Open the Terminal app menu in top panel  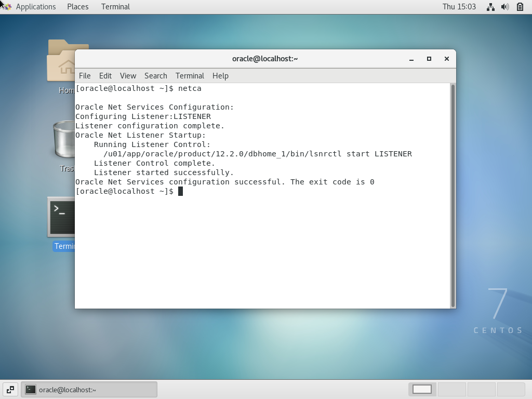[115, 7]
